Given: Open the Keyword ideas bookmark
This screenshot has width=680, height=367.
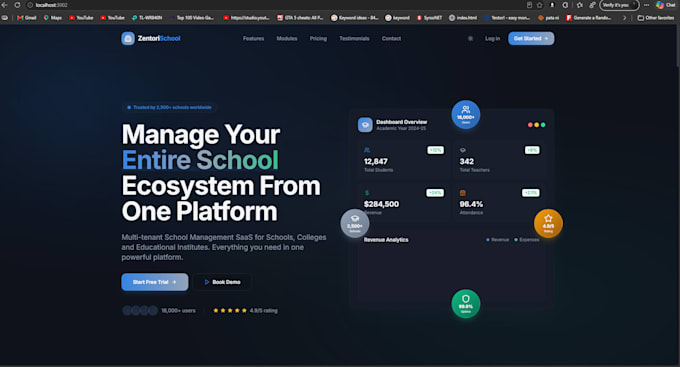Looking at the screenshot, I should [354, 18].
